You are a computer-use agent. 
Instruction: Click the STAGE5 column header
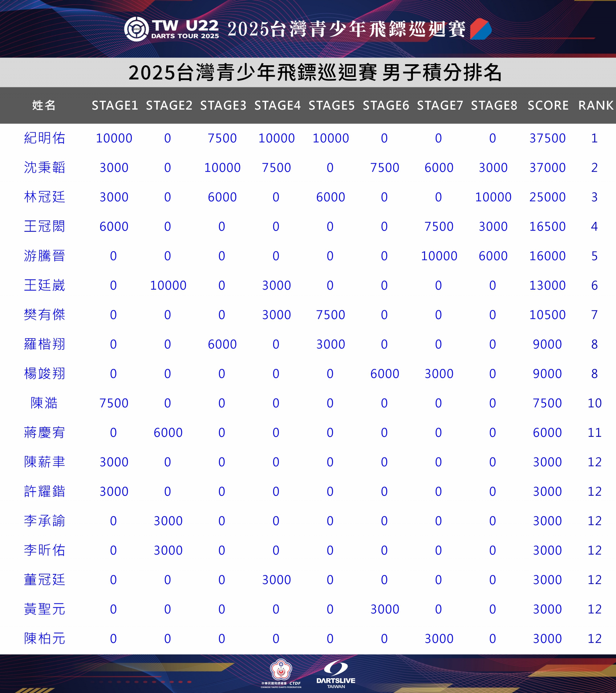click(331, 105)
